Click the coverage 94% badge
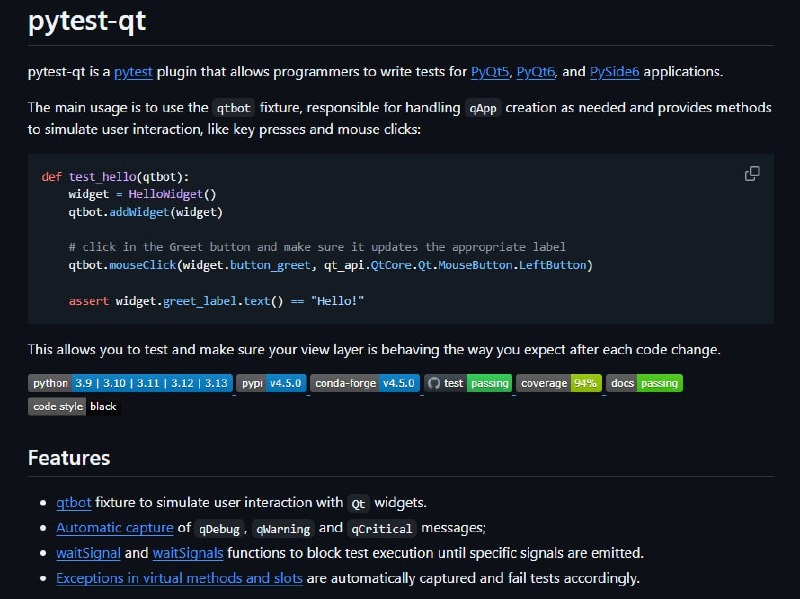The image size is (800, 599). click(x=559, y=383)
